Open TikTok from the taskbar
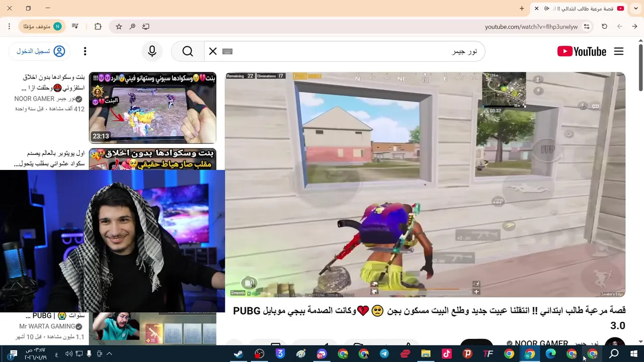 (447, 354)
